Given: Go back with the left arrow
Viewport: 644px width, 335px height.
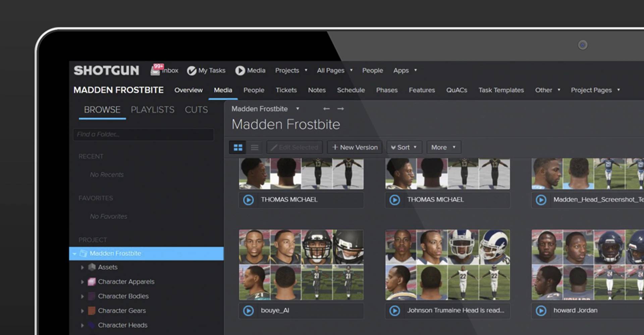Looking at the screenshot, I should (326, 109).
